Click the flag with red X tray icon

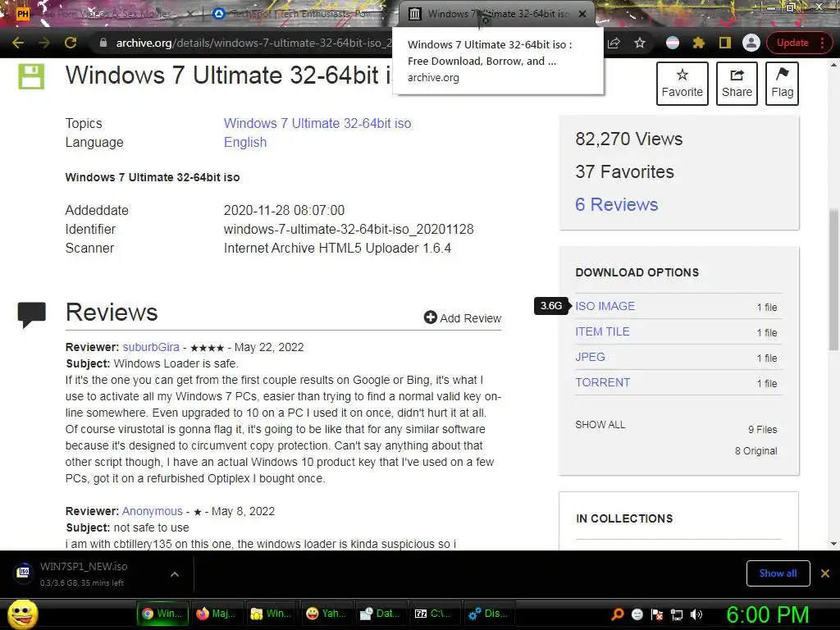pyautogui.click(x=657, y=614)
